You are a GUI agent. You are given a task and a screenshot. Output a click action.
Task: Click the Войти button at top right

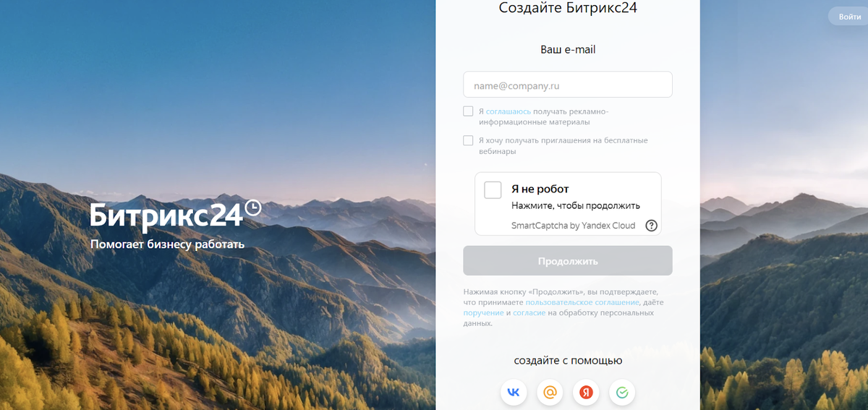click(849, 17)
